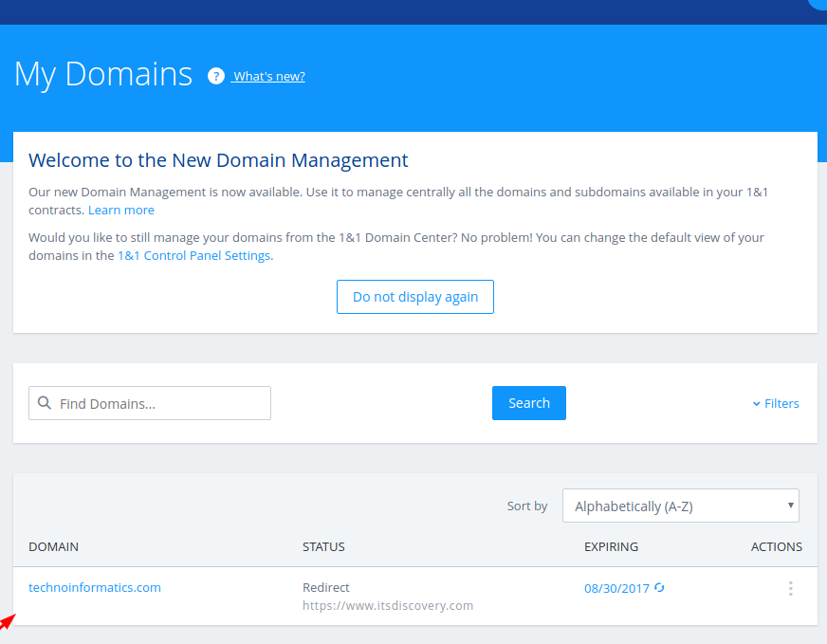Open the What's new? link
Screen dimensions: 827x644
[x=269, y=77]
